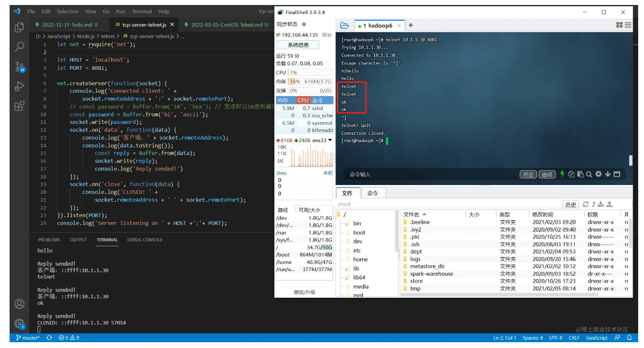Click the master branch in status bar
The height and width of the screenshot is (348, 644).
point(27,338)
